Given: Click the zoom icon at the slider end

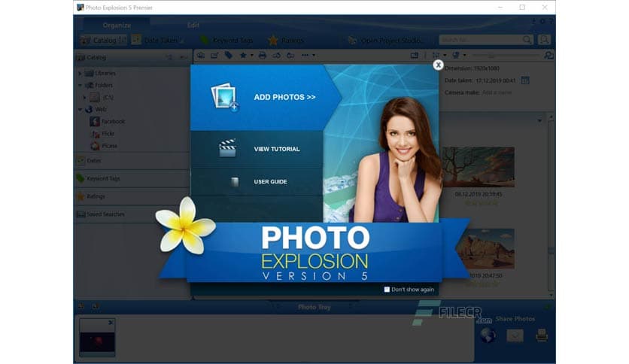Looking at the screenshot, I should pos(548,56).
